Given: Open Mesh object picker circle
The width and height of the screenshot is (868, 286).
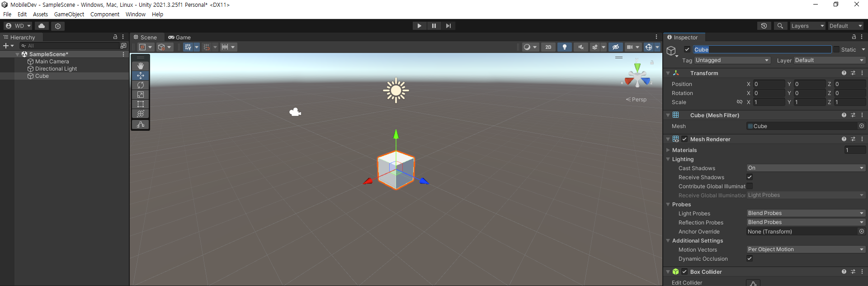Looking at the screenshot, I should point(862,126).
